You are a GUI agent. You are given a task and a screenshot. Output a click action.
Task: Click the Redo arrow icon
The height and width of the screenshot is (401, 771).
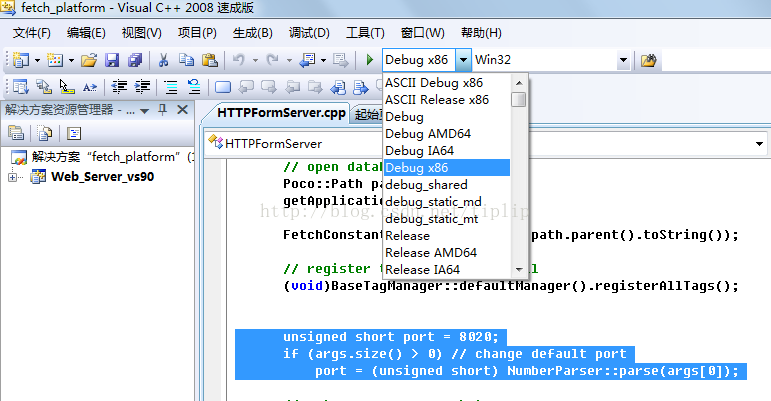(x=272, y=60)
